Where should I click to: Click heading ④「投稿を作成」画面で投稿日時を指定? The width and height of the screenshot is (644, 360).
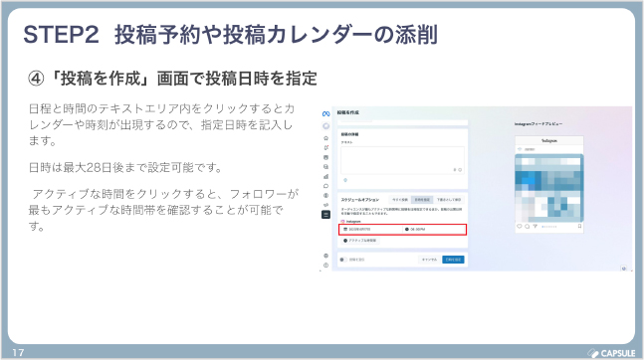tap(172, 78)
